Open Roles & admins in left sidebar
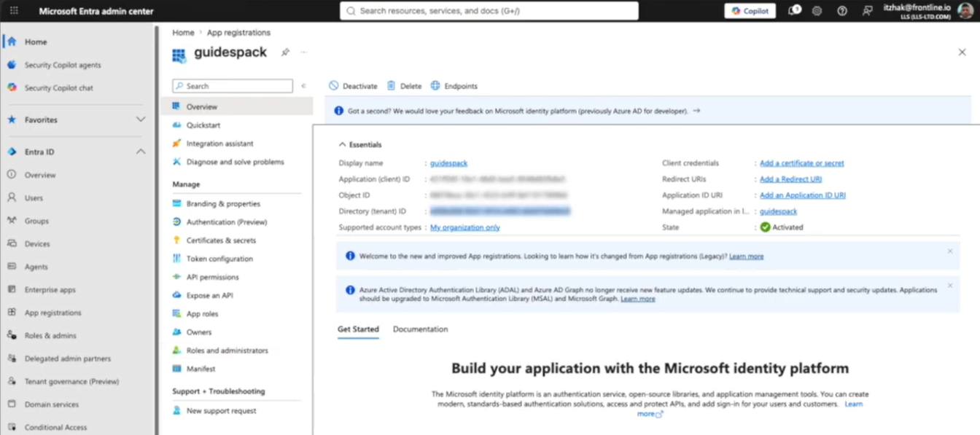Image resolution: width=980 pixels, height=435 pixels. pyautogui.click(x=50, y=336)
